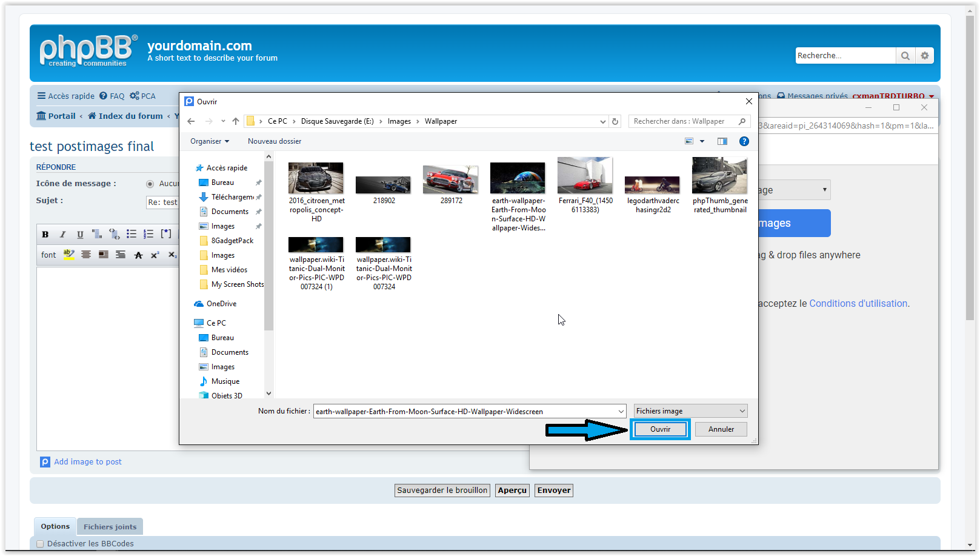
Task: Open FAQ link in forum navbar
Action: point(112,96)
